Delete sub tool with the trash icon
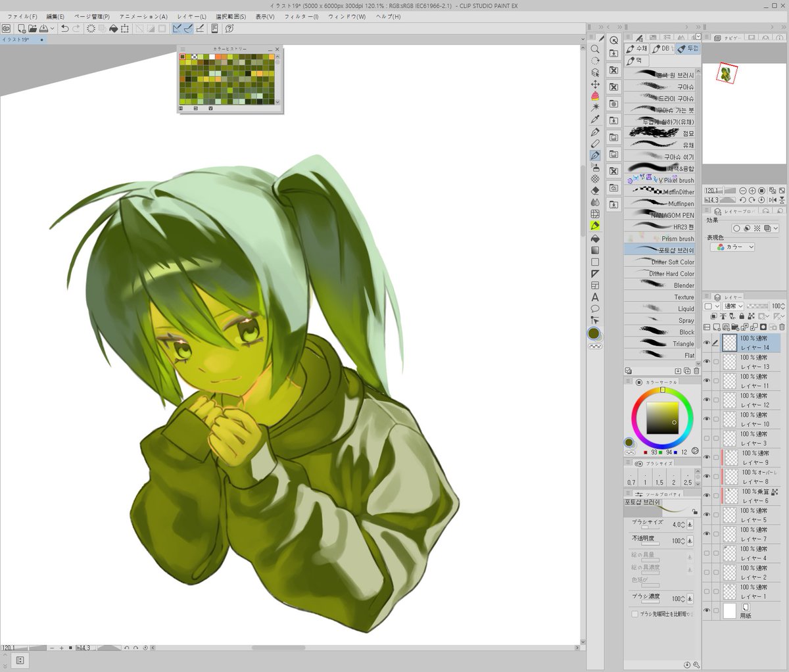This screenshot has width=789, height=672. pos(696,371)
